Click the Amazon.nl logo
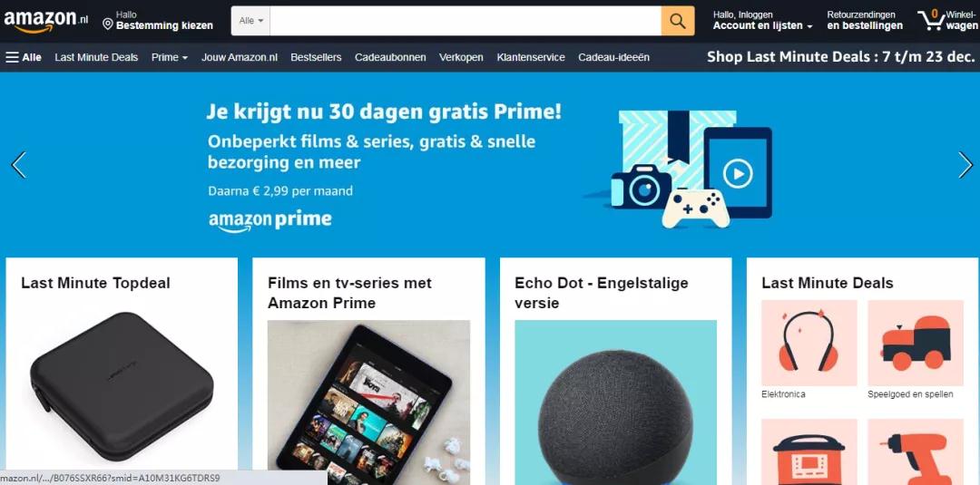The width and height of the screenshot is (980, 485). [46, 21]
